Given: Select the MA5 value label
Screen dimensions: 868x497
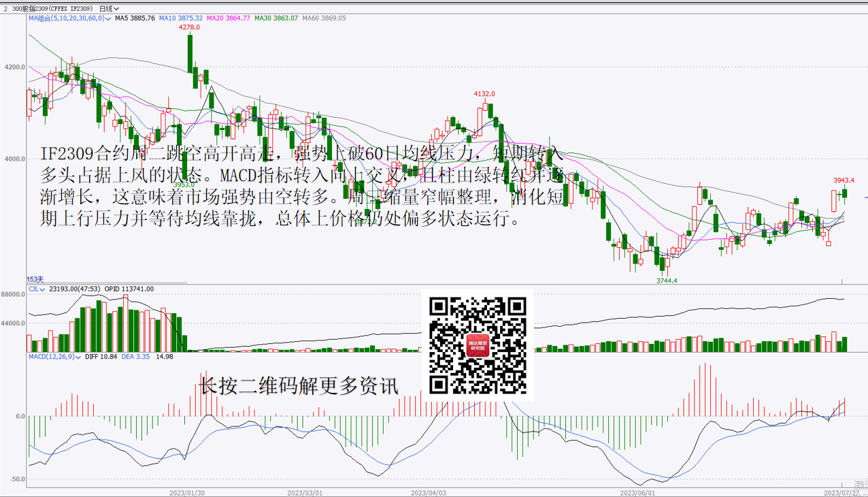Looking at the screenshot, I should (x=135, y=18).
